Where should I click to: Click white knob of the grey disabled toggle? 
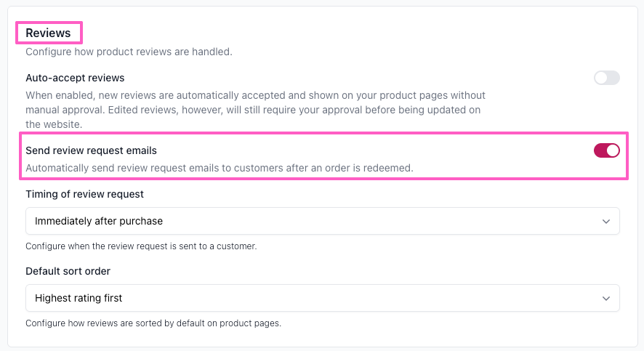601,78
